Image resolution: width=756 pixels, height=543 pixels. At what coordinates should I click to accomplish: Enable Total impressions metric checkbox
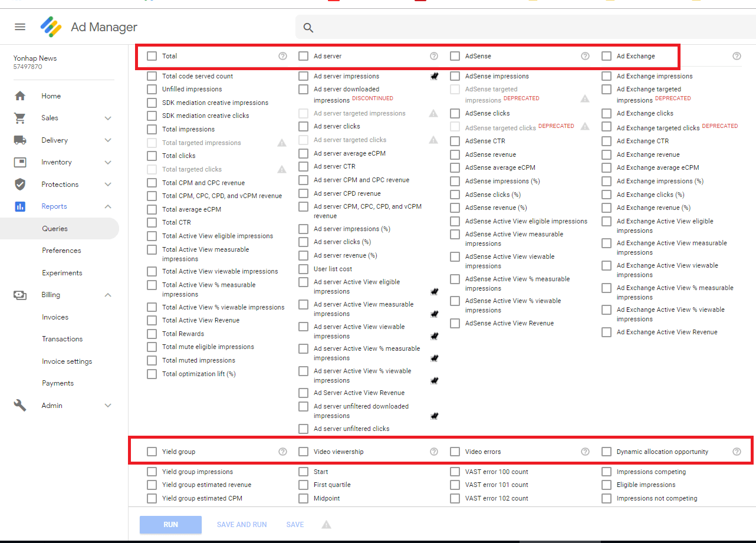(152, 129)
